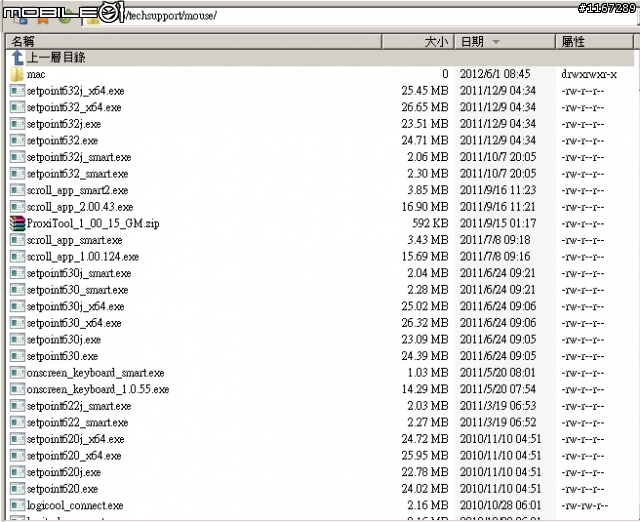
Task: Select file name ProxiTool_1_00_15_GM.zip
Action: coord(93,224)
